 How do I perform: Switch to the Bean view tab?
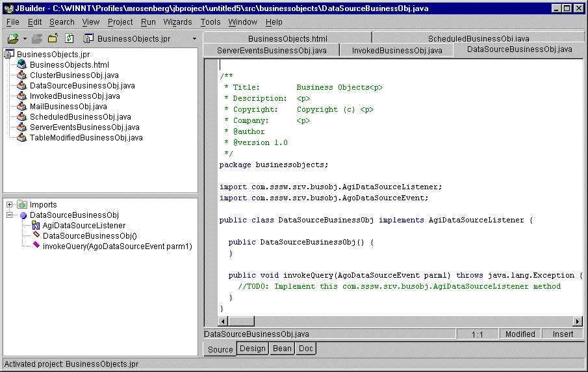(x=282, y=349)
